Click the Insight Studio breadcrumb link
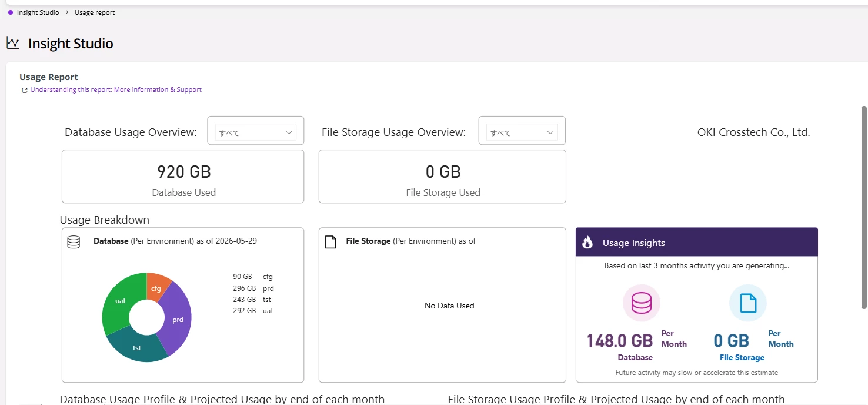Image resolution: width=868 pixels, height=405 pixels. [x=38, y=12]
